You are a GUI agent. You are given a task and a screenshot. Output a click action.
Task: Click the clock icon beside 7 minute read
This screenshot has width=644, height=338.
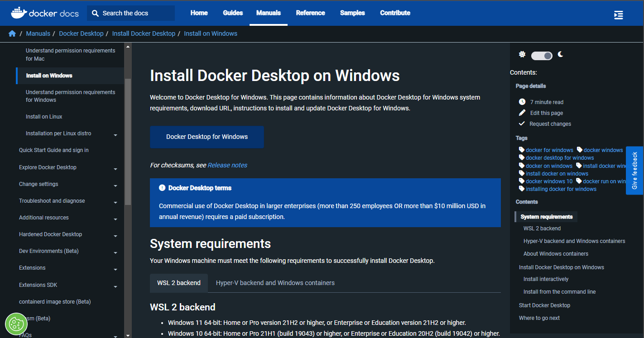522,102
